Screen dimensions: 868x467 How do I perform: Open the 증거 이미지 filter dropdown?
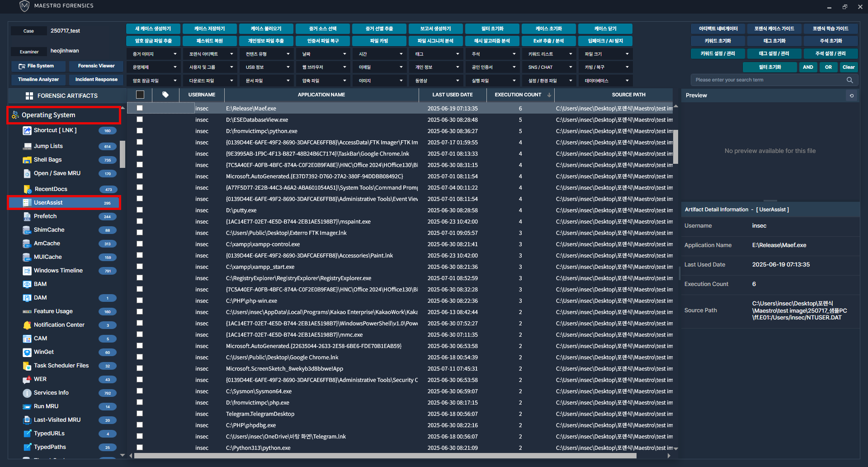154,54
